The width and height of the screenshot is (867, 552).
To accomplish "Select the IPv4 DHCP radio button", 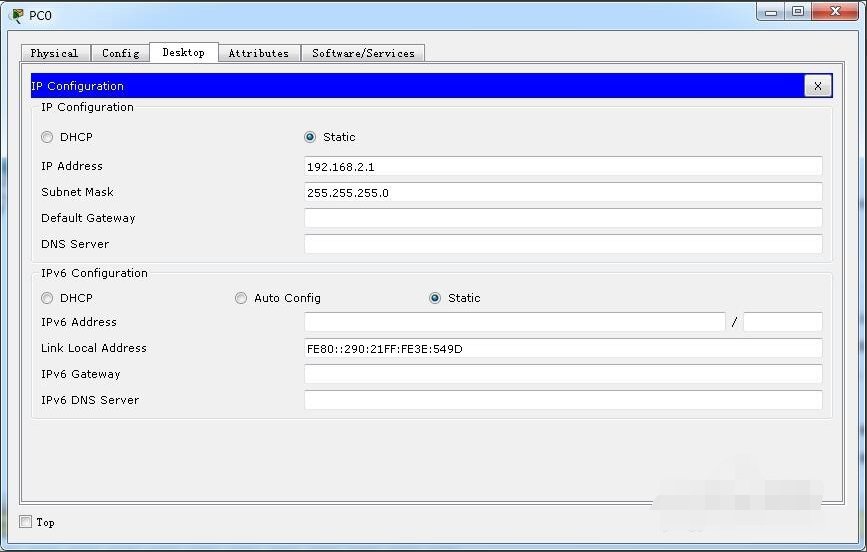I will click(47, 137).
